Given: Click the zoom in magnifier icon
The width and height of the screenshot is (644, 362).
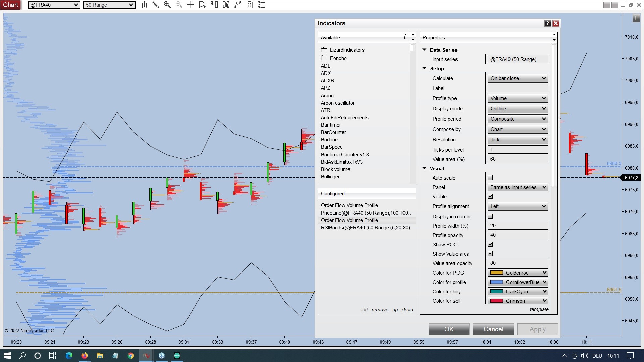Looking at the screenshot, I should tap(167, 5).
